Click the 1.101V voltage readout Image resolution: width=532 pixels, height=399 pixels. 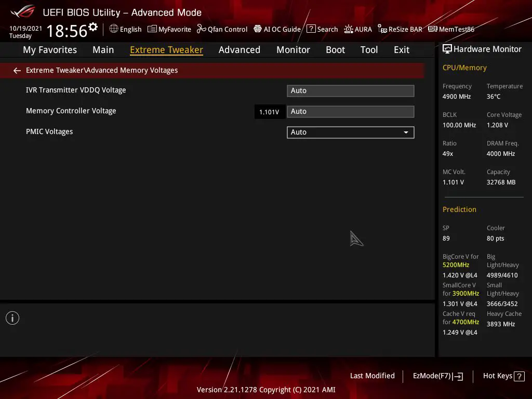269,112
